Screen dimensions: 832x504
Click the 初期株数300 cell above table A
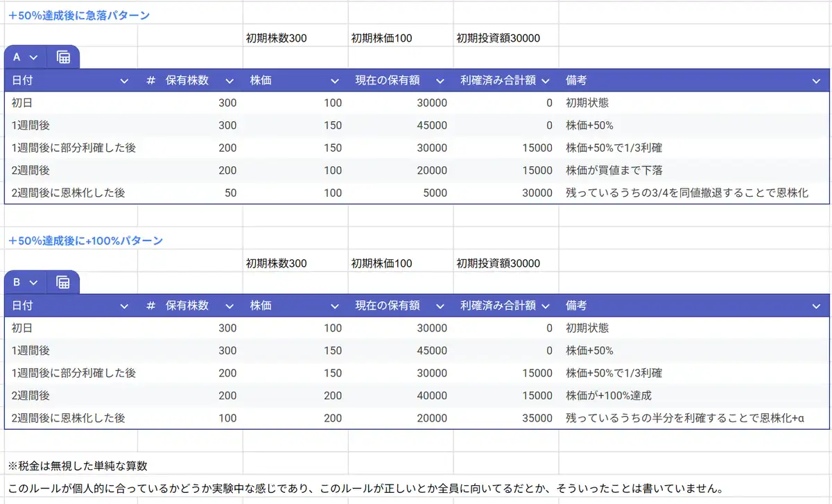pyautogui.click(x=277, y=38)
